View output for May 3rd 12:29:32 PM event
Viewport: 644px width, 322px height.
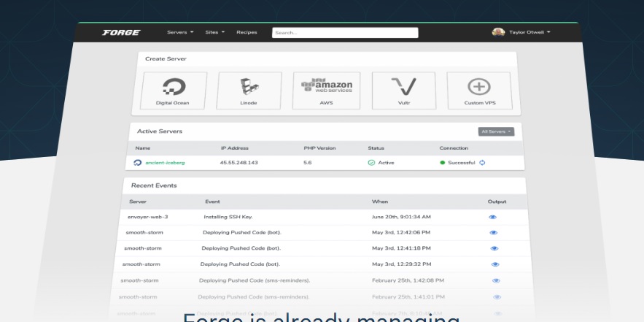click(495, 264)
